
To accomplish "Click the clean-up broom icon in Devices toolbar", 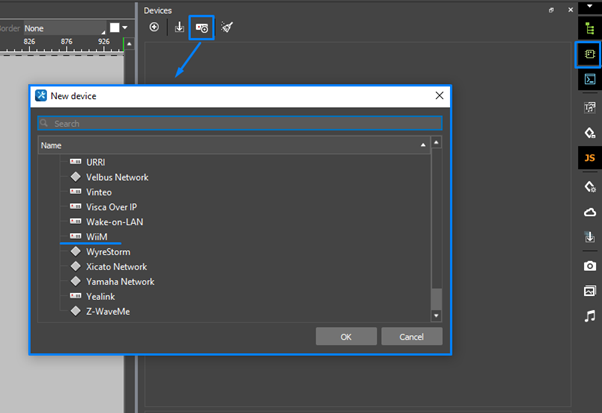I will click(x=227, y=28).
